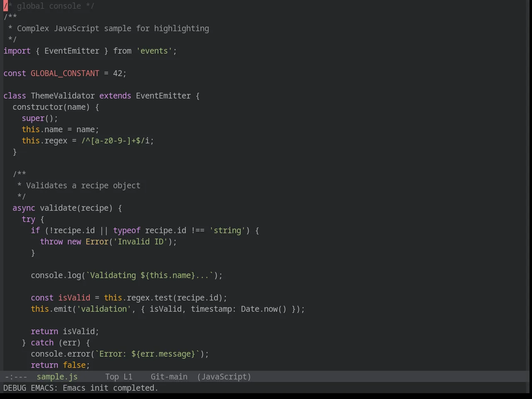Click the 'typeof' keyword
The image size is (532, 399).
pyautogui.click(x=127, y=230)
